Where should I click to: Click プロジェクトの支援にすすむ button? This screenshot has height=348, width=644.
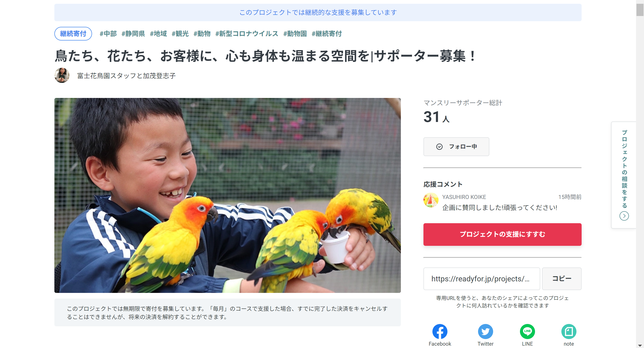[502, 234]
